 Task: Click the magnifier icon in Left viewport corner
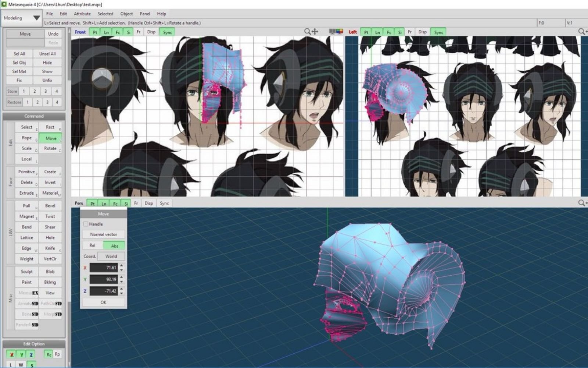tap(581, 32)
